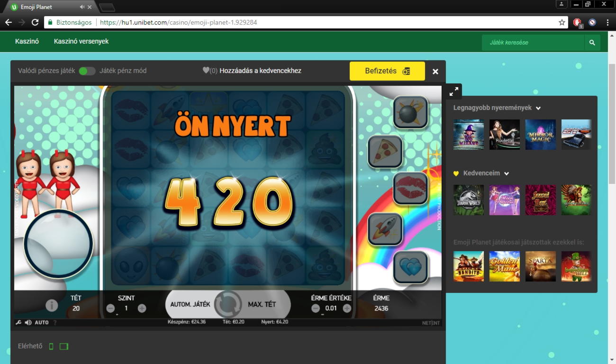Click the Készpénz: €24.36 balance
Image resolution: width=616 pixels, height=364 pixels.
pyautogui.click(x=187, y=322)
